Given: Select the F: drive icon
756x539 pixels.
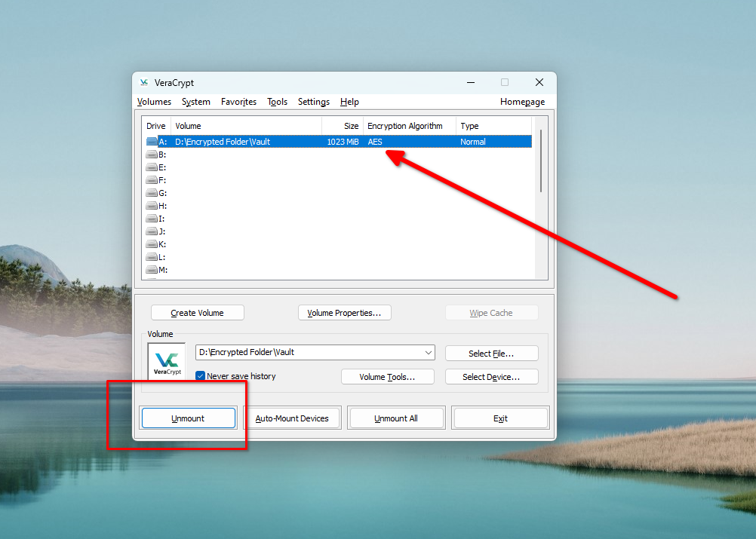Looking at the screenshot, I should [152, 180].
